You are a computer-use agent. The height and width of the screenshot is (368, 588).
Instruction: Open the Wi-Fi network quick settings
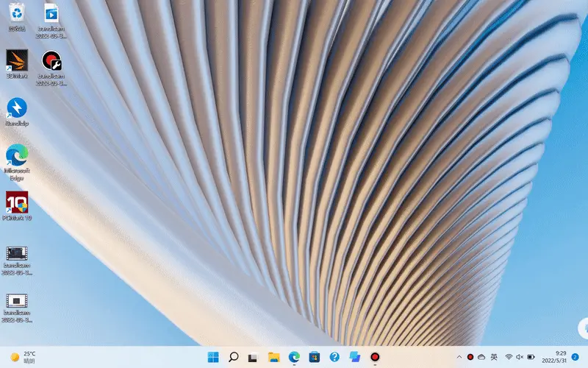[509, 357]
